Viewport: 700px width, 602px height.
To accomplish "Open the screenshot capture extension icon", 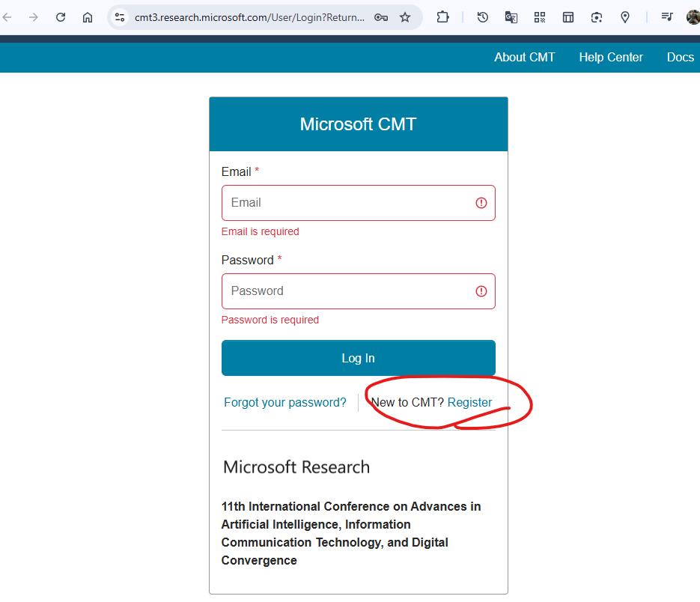I will 597,17.
